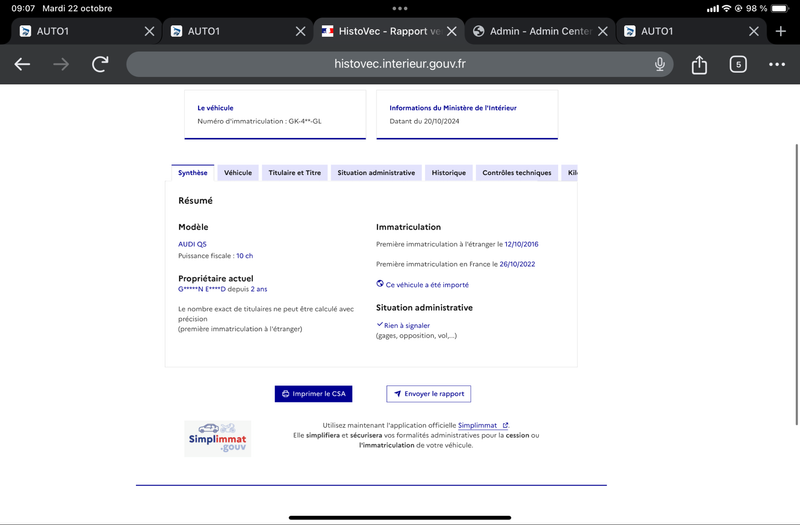Click the globe icon beside imported notice
Image resolution: width=800 pixels, height=525 pixels.
coord(380,284)
